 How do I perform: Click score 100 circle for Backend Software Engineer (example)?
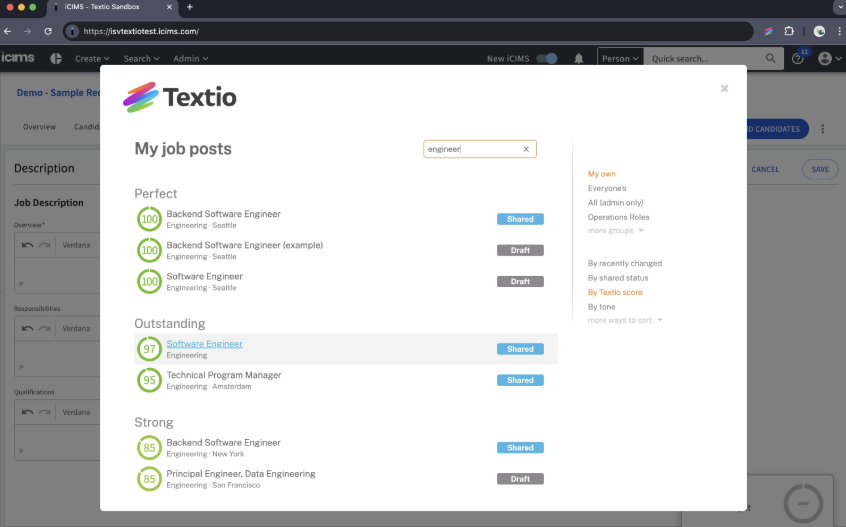(x=149, y=250)
